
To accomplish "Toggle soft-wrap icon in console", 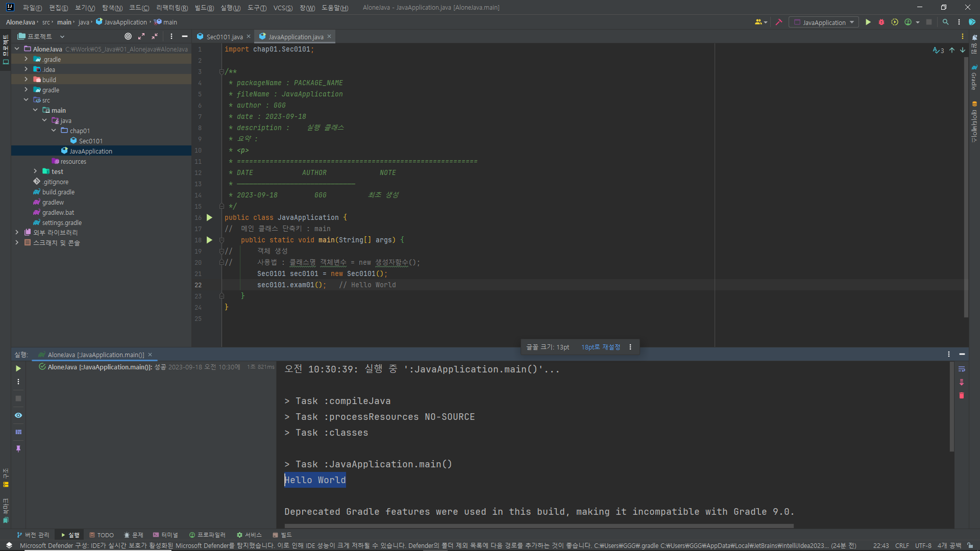I will [x=962, y=369].
